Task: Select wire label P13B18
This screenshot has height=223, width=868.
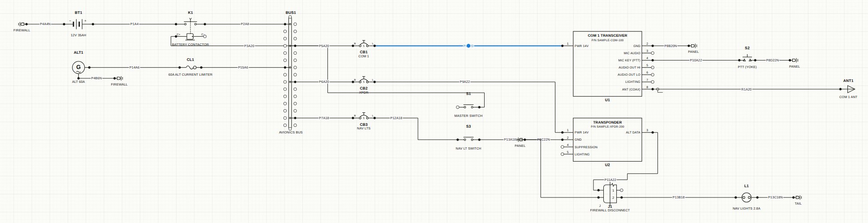Action: pyautogui.click(x=679, y=197)
